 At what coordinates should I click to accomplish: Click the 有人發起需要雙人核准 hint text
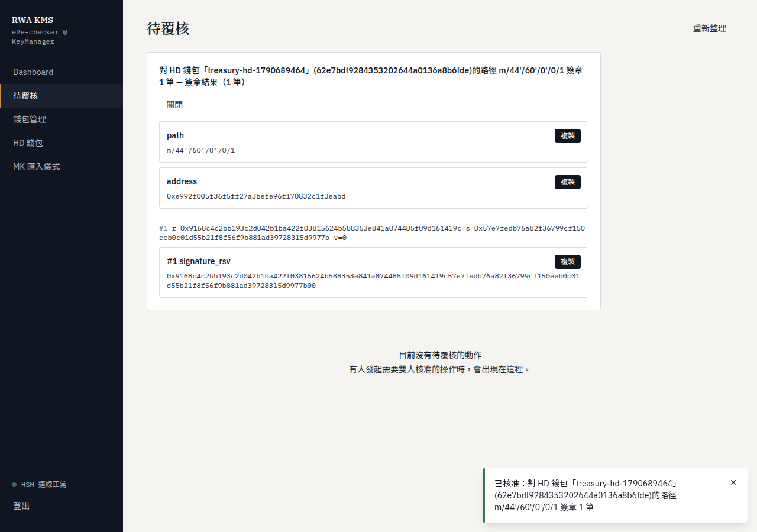(x=440, y=369)
